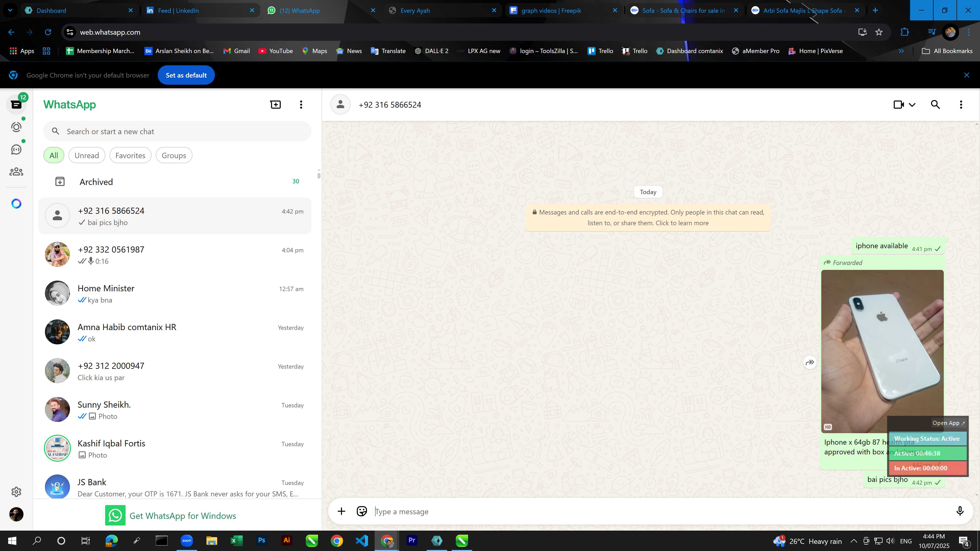Reload the WhatsApp page
This screenshot has height=551, width=980.
(x=48, y=32)
